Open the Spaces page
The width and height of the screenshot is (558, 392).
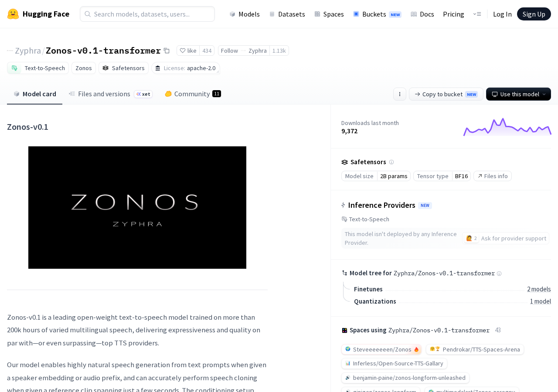(329, 14)
